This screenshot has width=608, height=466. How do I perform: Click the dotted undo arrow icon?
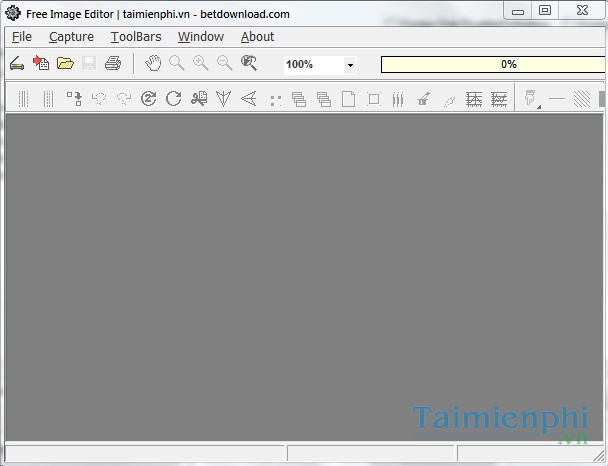tap(99, 98)
